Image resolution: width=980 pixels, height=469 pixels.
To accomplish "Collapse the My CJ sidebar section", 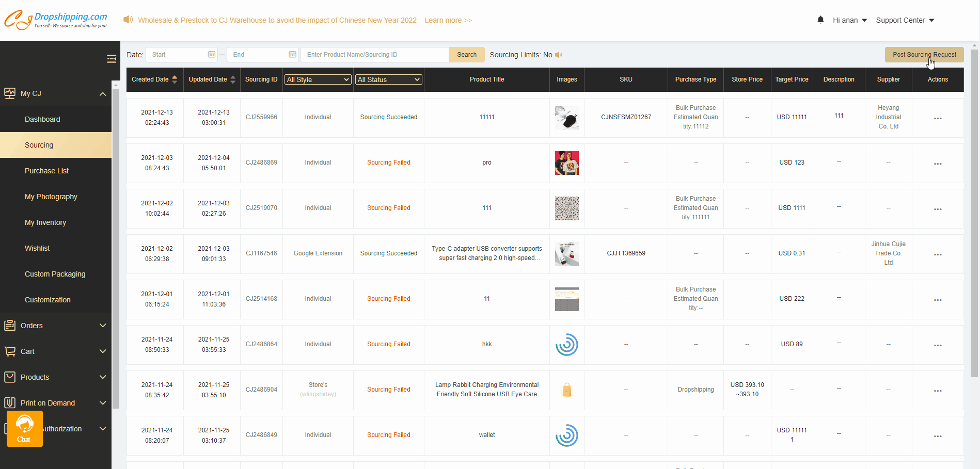I will [102, 93].
